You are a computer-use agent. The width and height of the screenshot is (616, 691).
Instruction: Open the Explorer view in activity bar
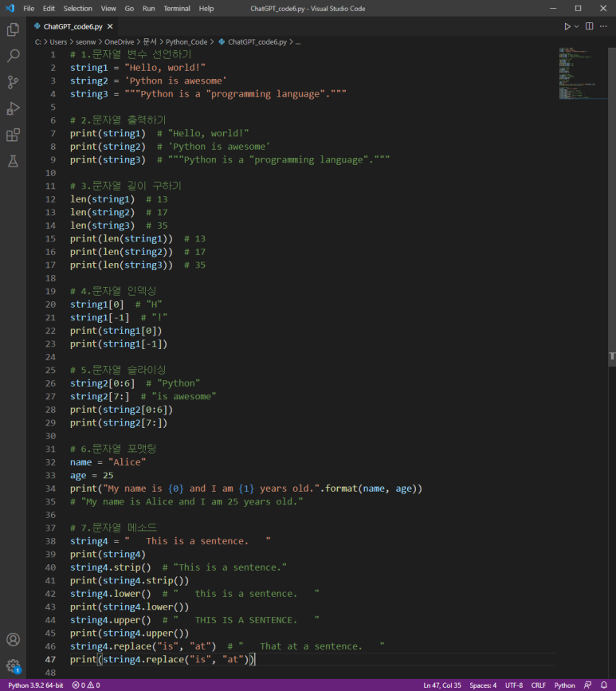click(x=14, y=29)
